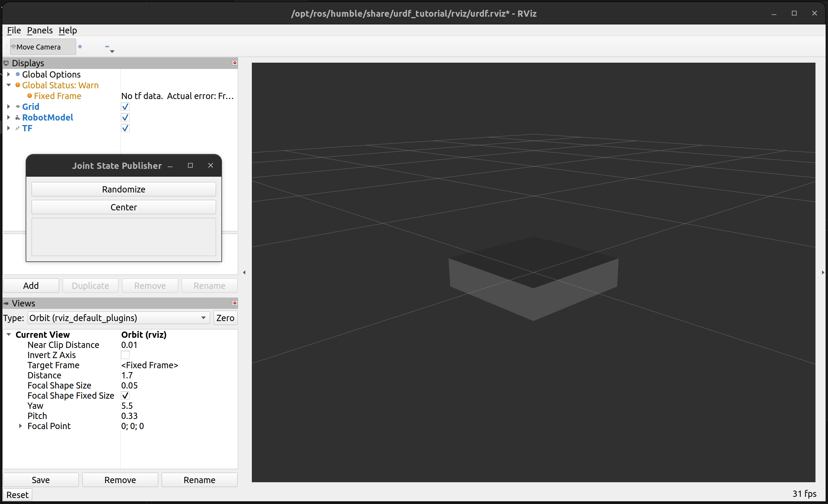Click the Global Options gear icon
This screenshot has width=828, height=504.
tap(18, 74)
